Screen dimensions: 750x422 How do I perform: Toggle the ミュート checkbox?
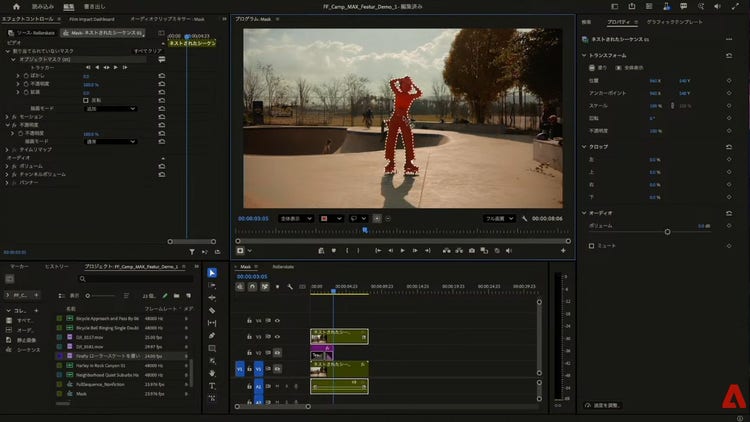[x=591, y=245]
